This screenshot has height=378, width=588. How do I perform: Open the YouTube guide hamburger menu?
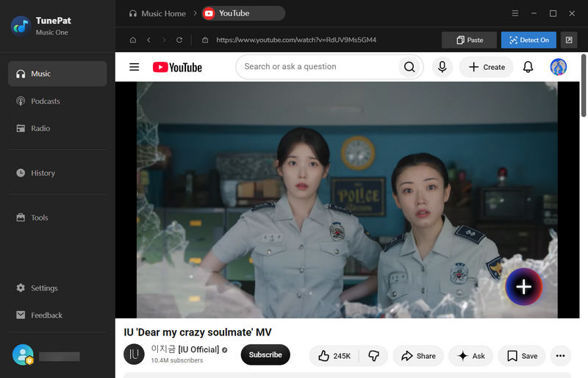point(135,67)
